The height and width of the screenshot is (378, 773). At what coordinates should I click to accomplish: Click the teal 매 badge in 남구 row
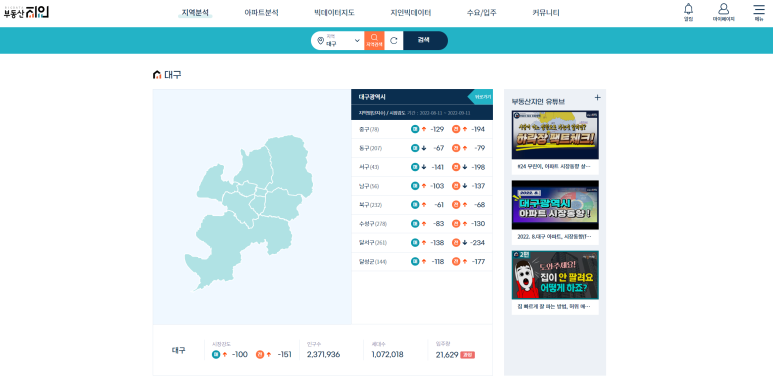tap(415, 186)
